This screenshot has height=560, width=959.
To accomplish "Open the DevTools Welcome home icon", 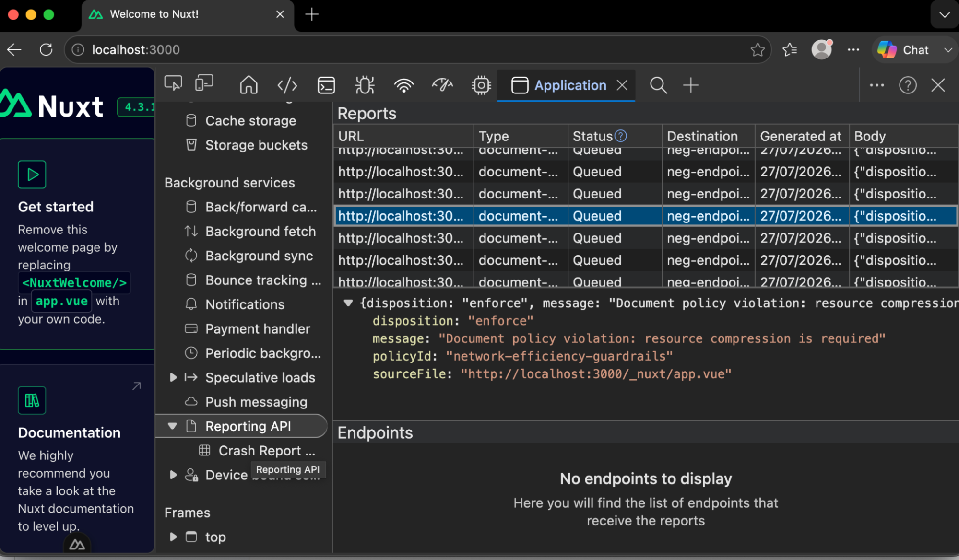I will [x=249, y=85].
